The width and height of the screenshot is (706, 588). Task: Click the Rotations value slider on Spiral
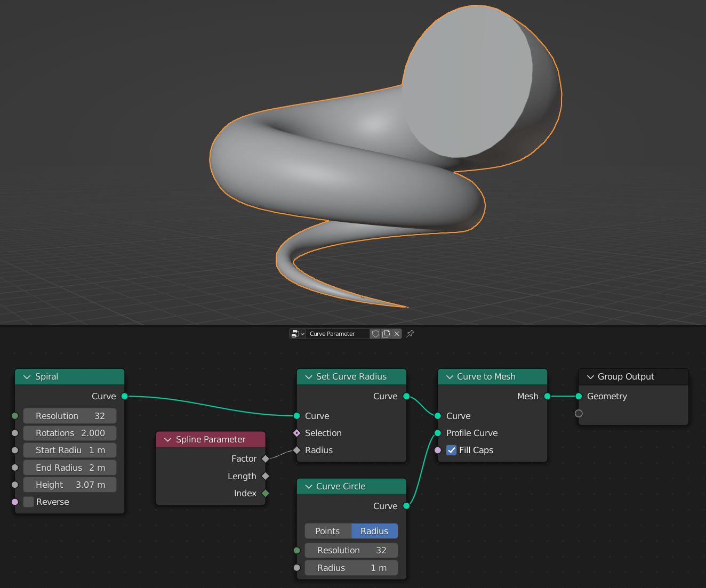click(69, 433)
